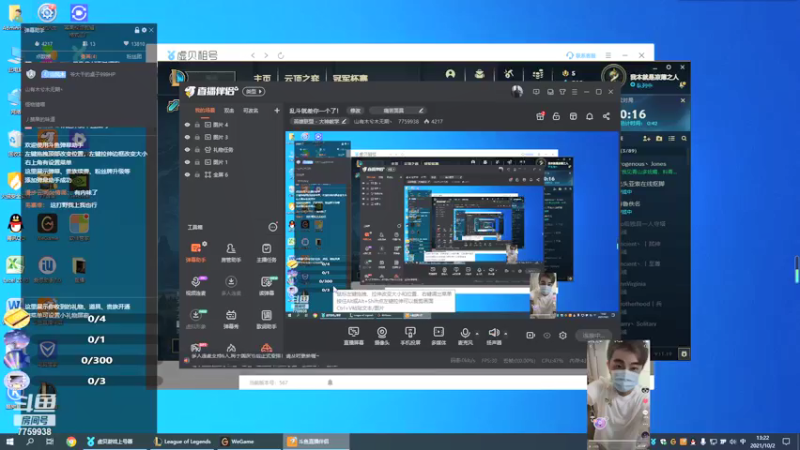Click add friend icon in League panel
800x450 pixels.
click(x=646, y=139)
